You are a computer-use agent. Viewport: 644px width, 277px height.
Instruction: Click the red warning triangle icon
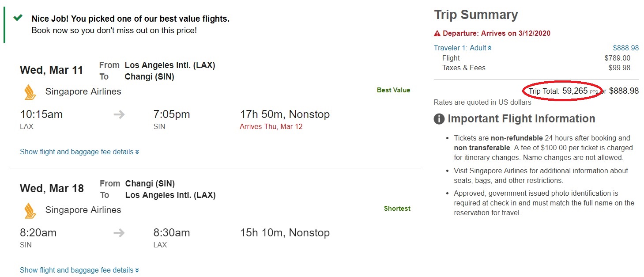pos(437,34)
